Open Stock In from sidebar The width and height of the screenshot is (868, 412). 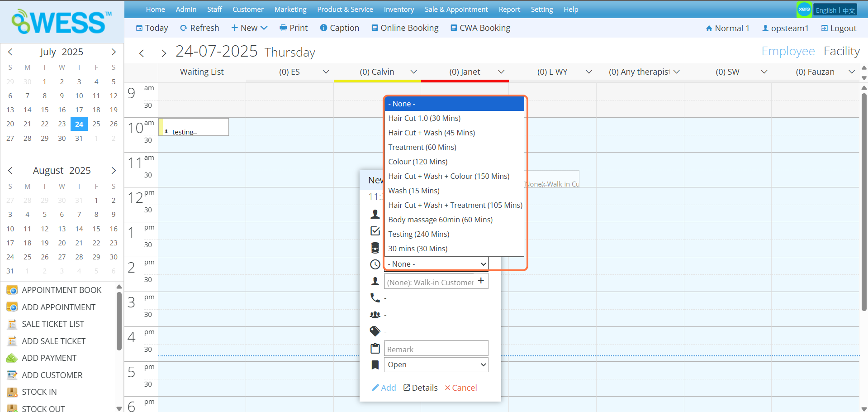(x=39, y=392)
